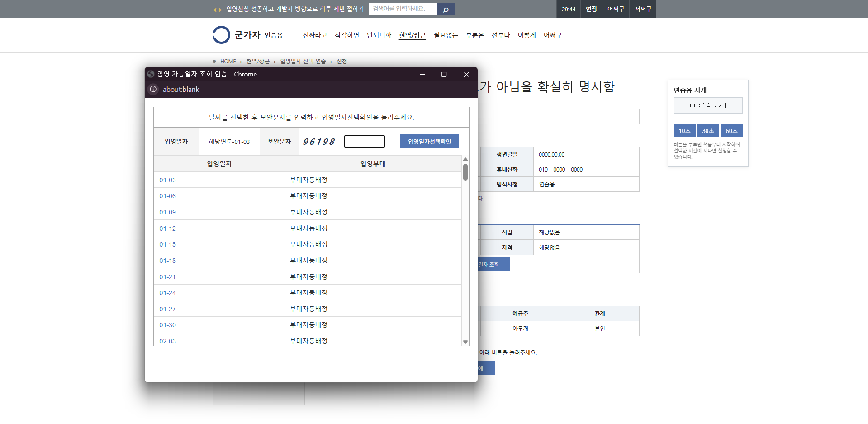The height and width of the screenshot is (424, 868).
Task: Open the 안되니까 menu item
Action: pyautogui.click(x=379, y=35)
